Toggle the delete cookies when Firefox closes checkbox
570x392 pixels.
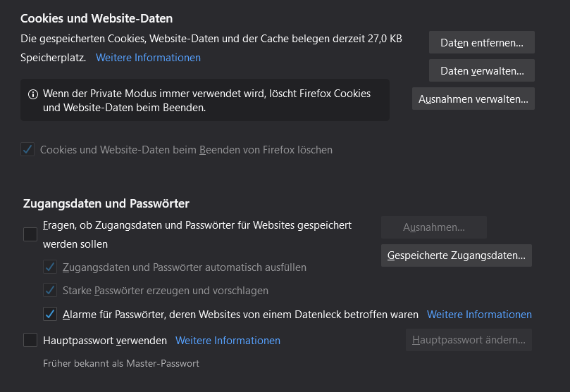[x=27, y=150]
